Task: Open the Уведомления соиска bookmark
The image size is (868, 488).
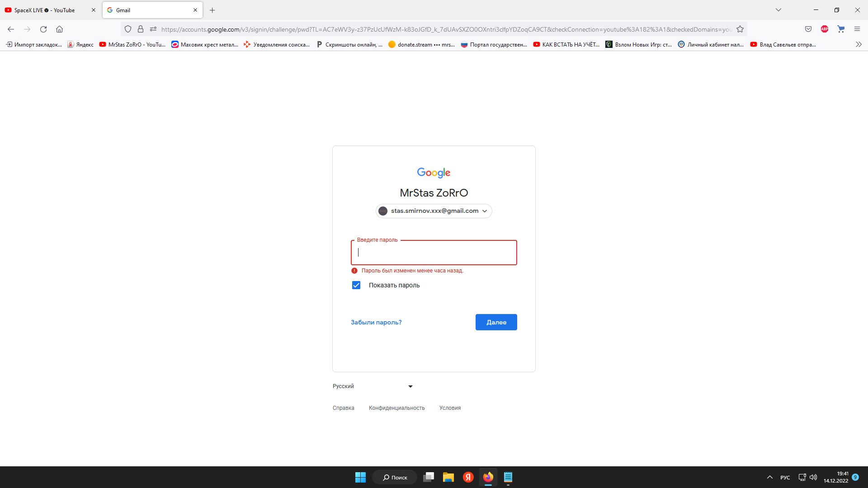Action: [x=277, y=44]
